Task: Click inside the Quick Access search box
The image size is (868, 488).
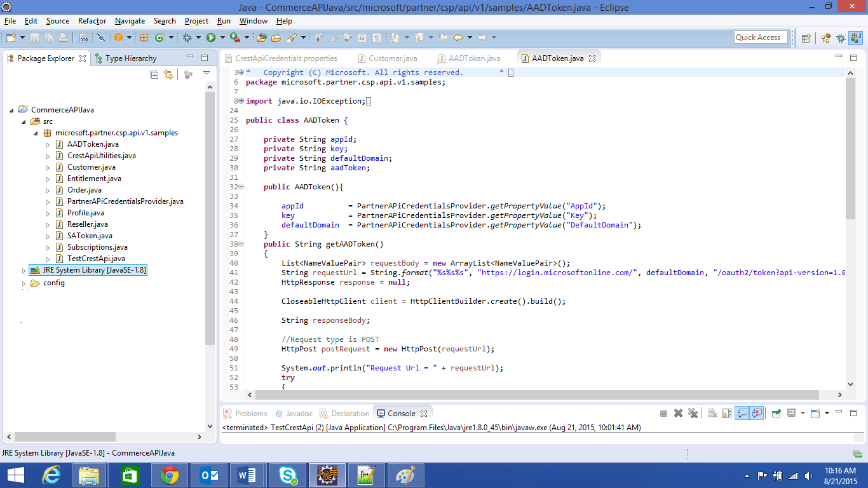Action: [761, 37]
